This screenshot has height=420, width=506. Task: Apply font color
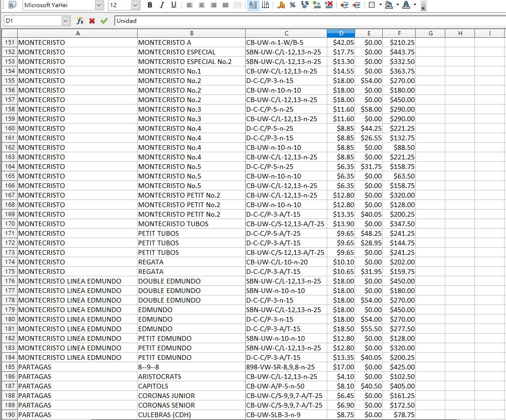[406, 5]
